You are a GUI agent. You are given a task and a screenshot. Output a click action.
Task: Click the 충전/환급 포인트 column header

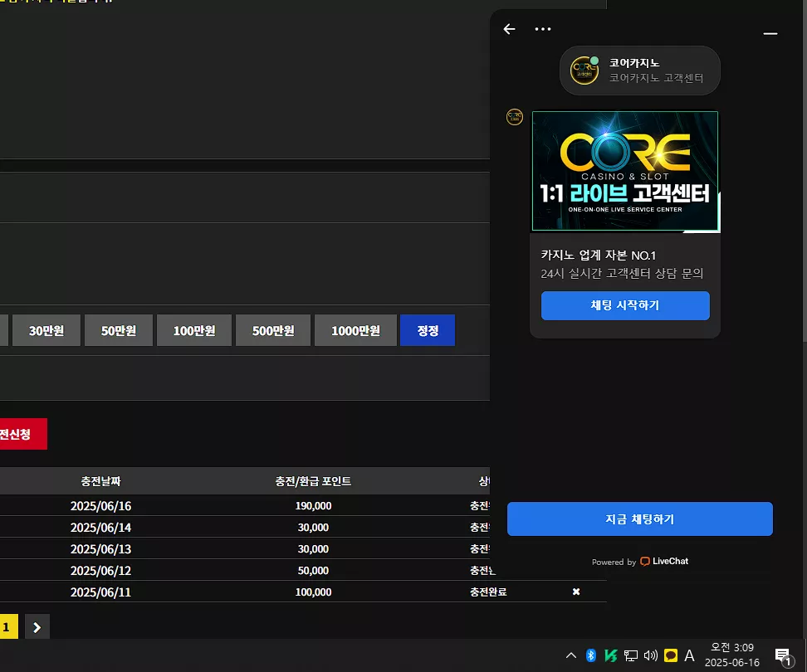[x=313, y=481]
